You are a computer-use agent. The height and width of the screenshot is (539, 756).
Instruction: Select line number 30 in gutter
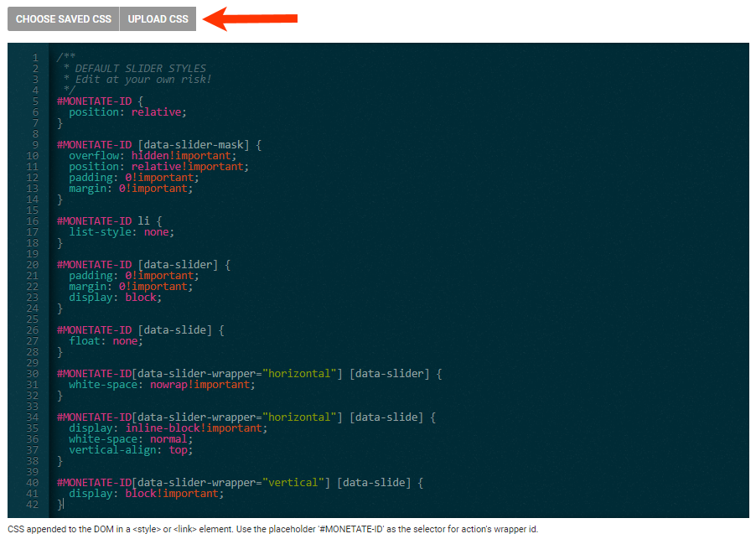[32, 374]
